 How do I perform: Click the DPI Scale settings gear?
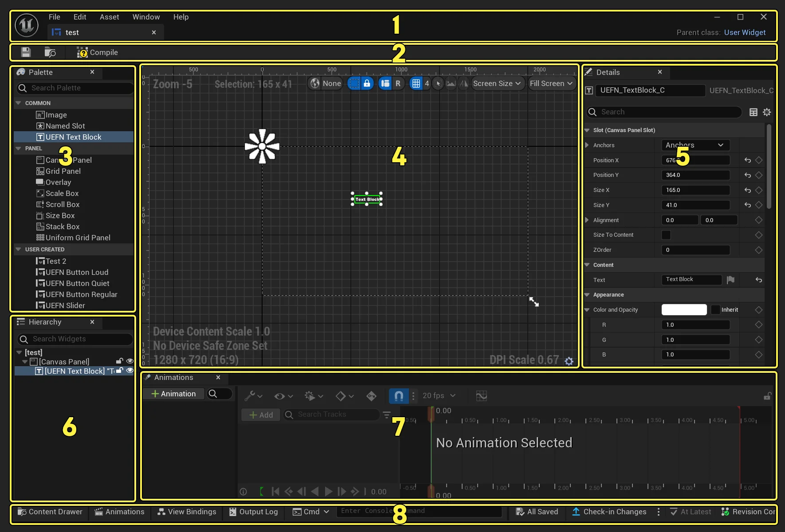tap(569, 361)
